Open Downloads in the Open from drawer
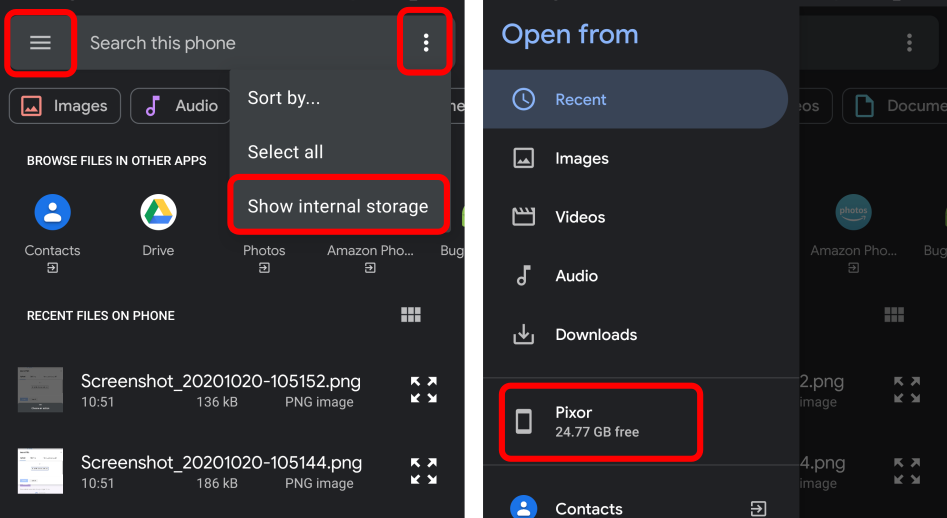 point(596,335)
